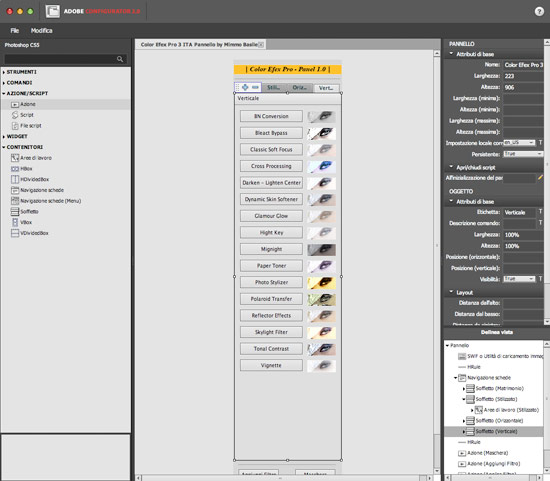
Task: Select the File script icon
Action: 15,126
